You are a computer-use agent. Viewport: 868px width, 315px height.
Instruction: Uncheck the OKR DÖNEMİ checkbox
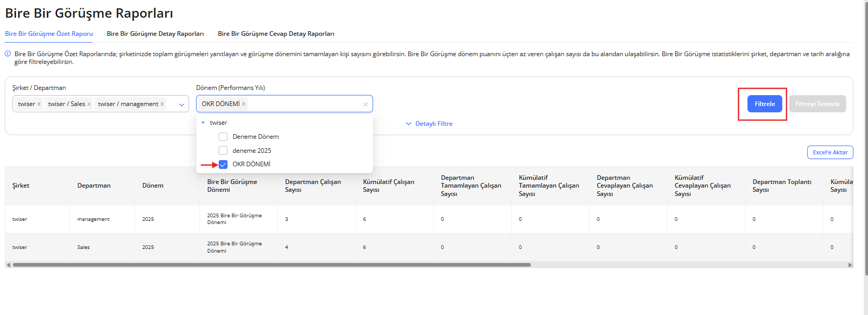click(x=223, y=164)
